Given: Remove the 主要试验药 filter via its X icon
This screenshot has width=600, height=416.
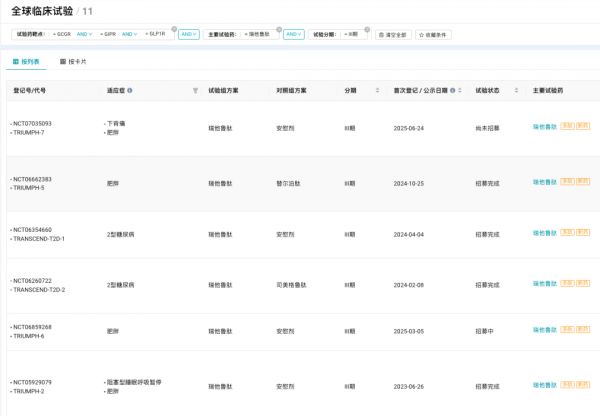Looking at the screenshot, I should (281, 27).
